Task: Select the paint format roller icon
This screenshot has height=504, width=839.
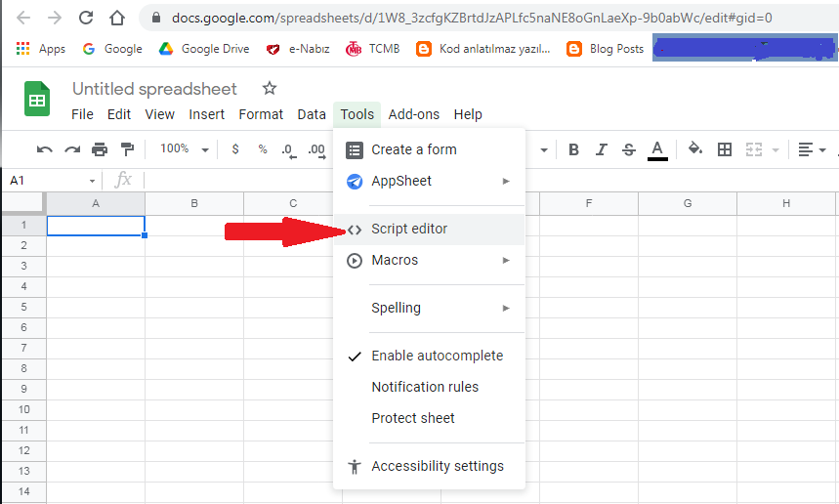Action: click(126, 149)
